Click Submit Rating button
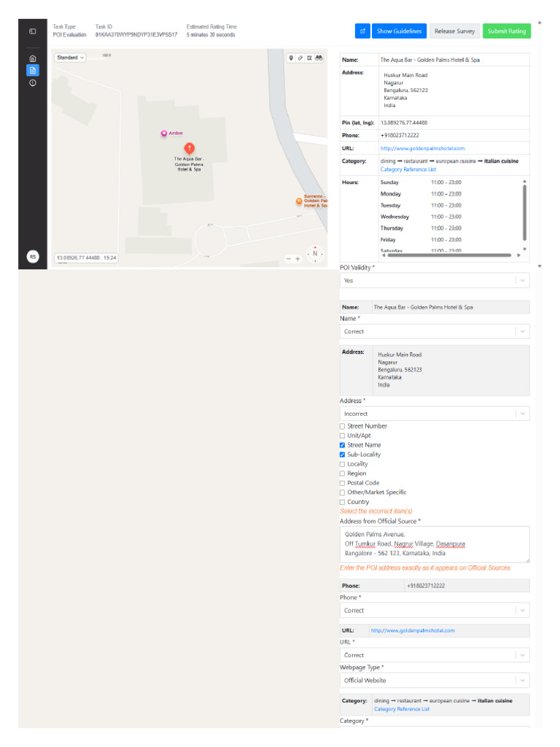The width and height of the screenshot is (560, 747). (x=507, y=31)
